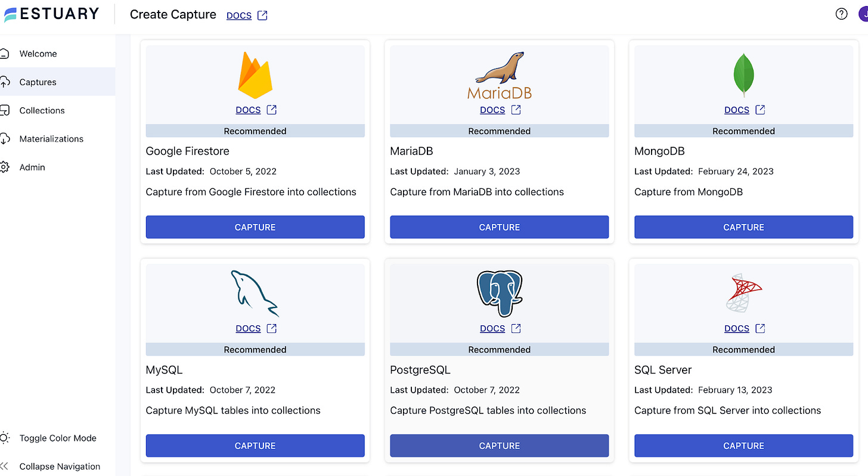
Task: Click the Google Firestore card title
Action: (x=187, y=151)
